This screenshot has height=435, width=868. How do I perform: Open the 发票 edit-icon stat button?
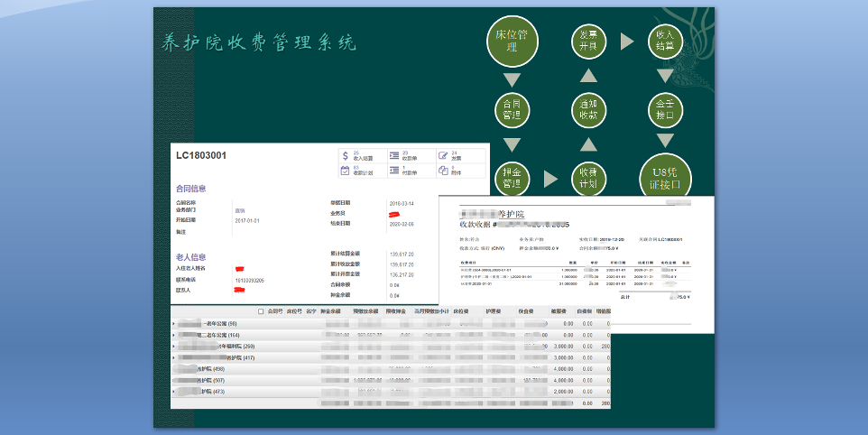[460, 156]
